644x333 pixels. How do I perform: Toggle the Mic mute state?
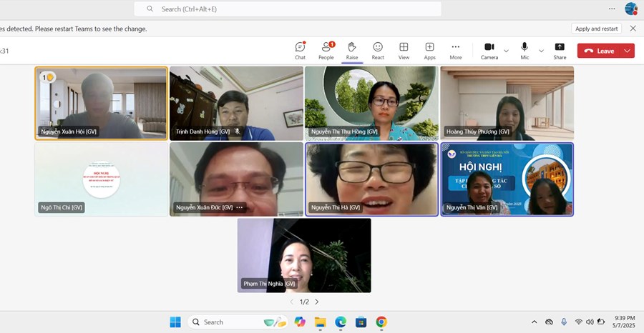[x=525, y=50]
